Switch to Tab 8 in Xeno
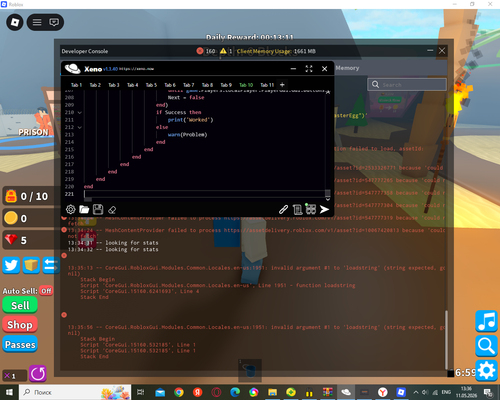This screenshot has width=500, height=400. pyautogui.click(x=207, y=85)
